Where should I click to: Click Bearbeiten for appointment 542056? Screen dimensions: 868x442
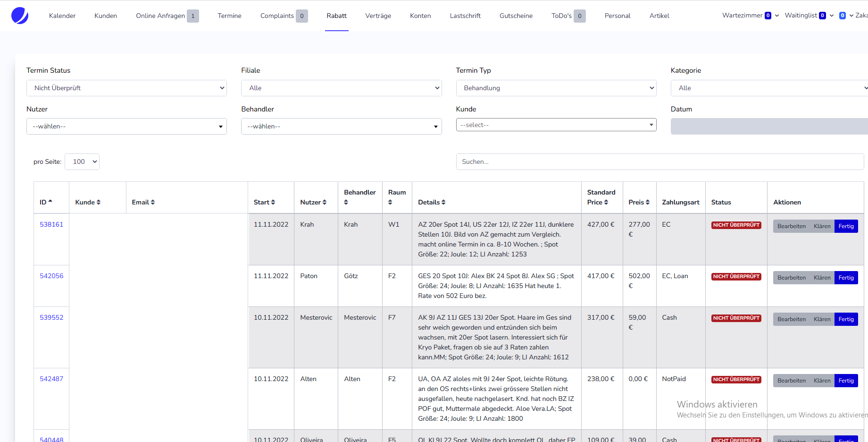pos(792,278)
